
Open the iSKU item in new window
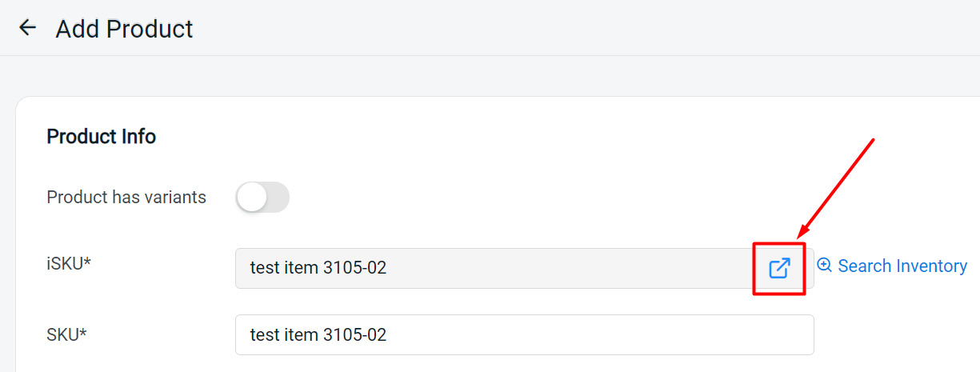[x=779, y=268]
